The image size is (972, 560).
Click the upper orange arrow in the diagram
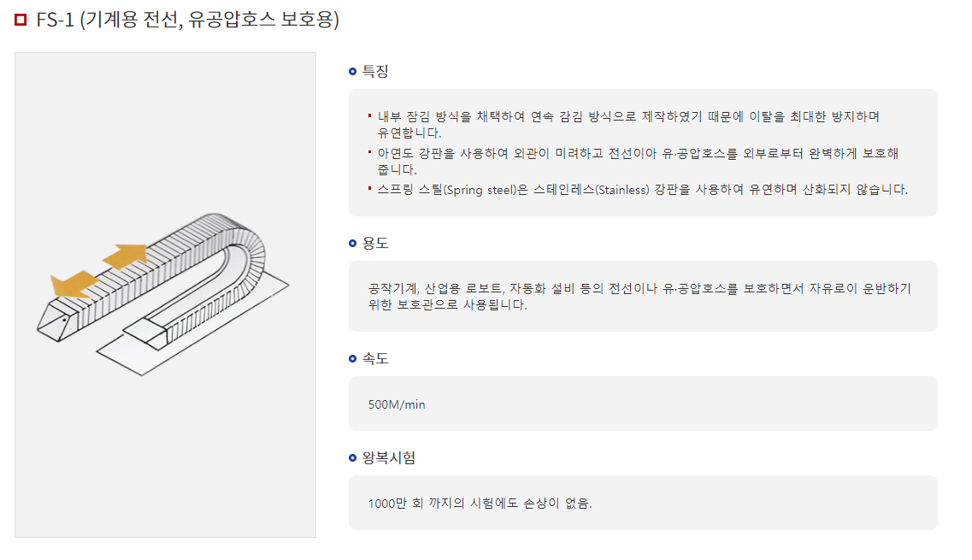(x=126, y=256)
